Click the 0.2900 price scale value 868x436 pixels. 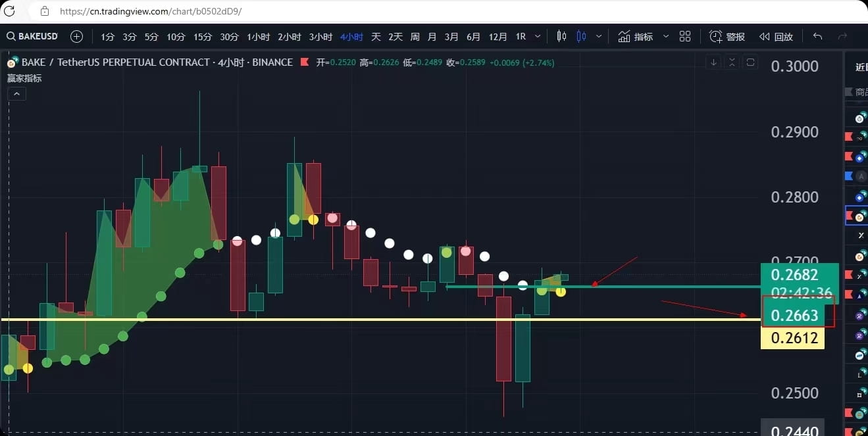coord(794,132)
